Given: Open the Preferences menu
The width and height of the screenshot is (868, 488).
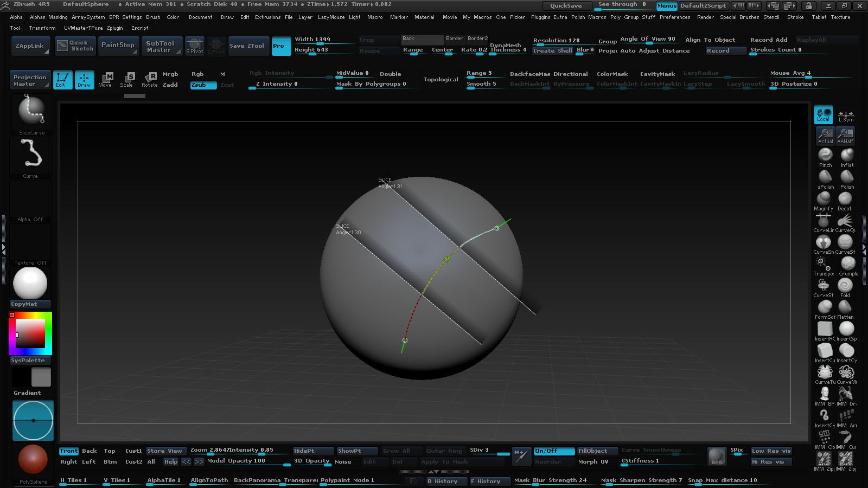Looking at the screenshot, I should [674, 17].
